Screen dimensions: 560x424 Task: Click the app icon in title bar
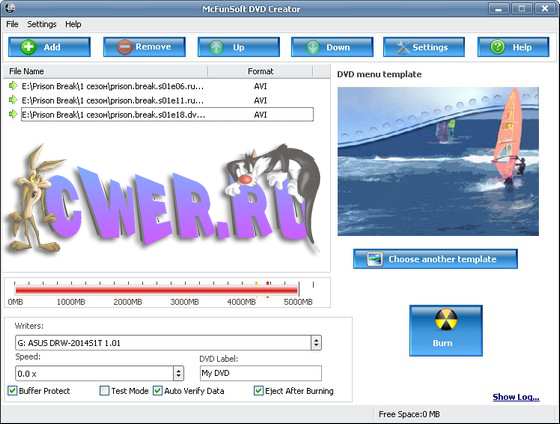pos(9,8)
